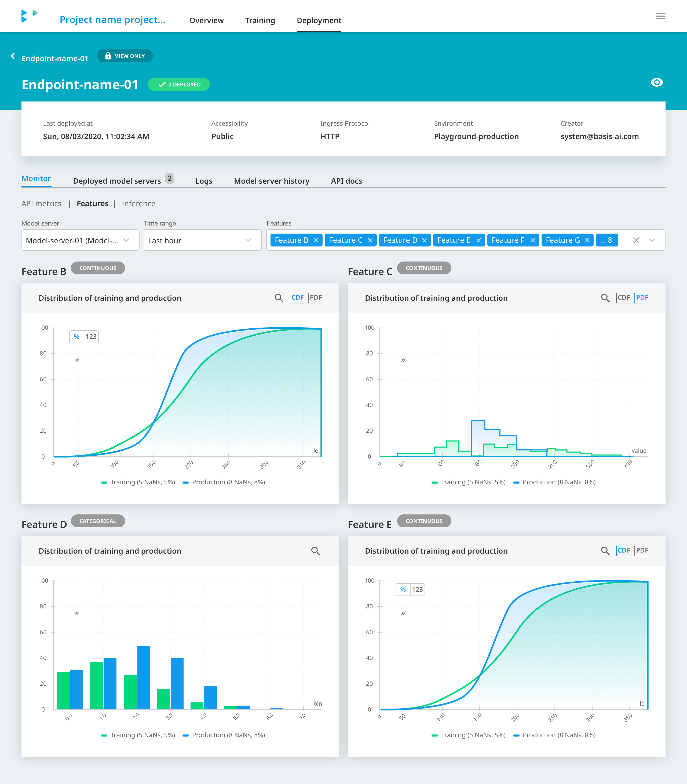The height and width of the screenshot is (784, 687).
Task: Expand the Time range Last hour dropdown
Action: pyautogui.click(x=202, y=241)
